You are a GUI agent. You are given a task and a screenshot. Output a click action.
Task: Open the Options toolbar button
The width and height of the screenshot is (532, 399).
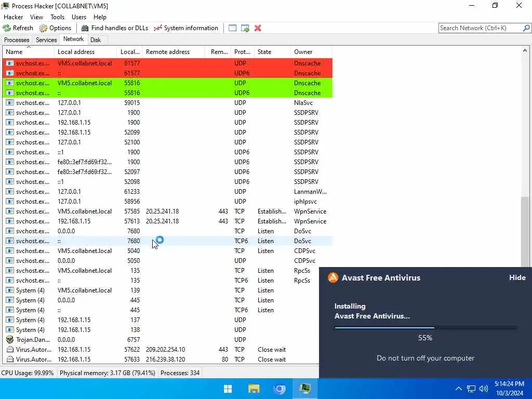pos(55,28)
